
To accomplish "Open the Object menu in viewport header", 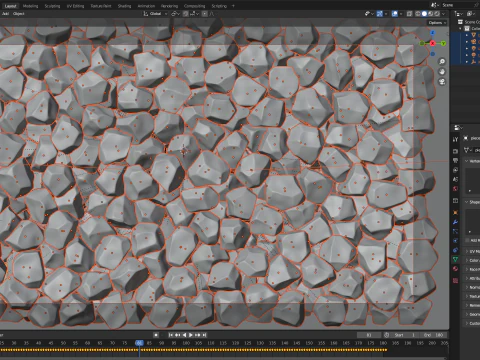I will [19, 14].
